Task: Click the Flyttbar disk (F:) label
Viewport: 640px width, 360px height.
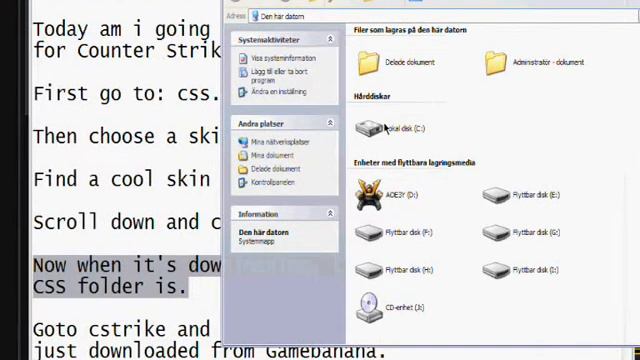Action: coord(409,233)
